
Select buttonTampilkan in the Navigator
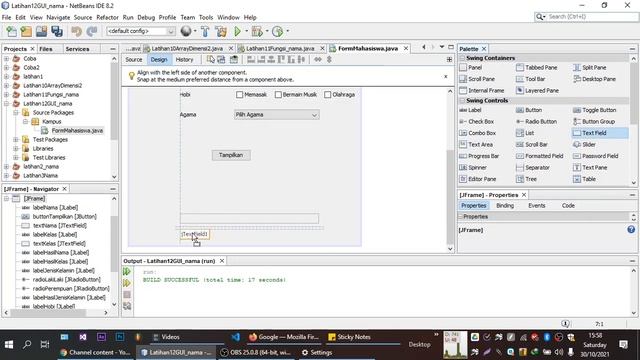point(64,217)
